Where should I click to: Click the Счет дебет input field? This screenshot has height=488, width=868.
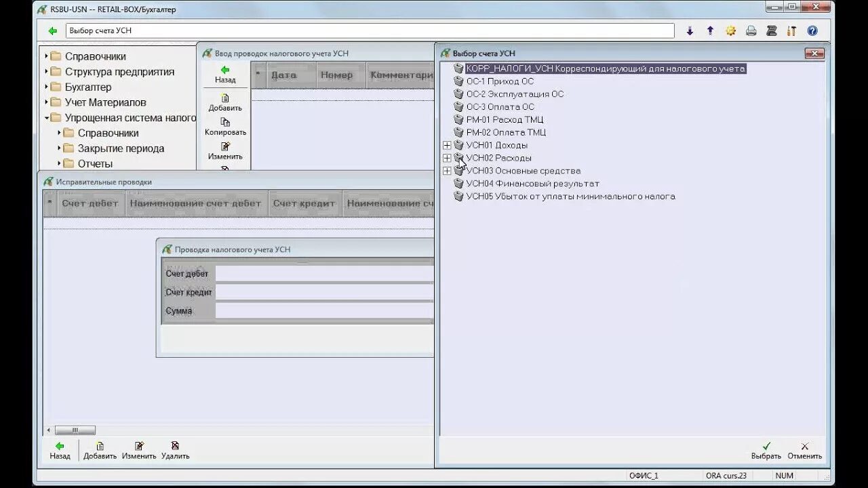pos(324,274)
